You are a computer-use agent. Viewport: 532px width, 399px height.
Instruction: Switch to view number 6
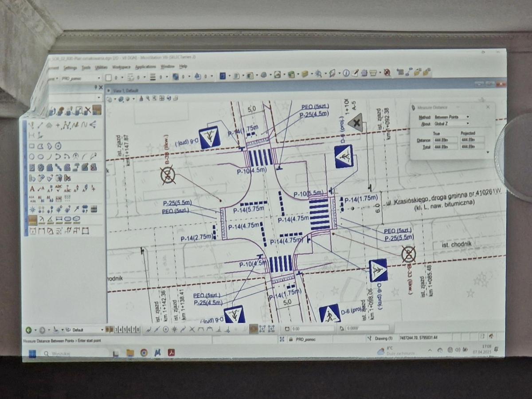point(129,329)
